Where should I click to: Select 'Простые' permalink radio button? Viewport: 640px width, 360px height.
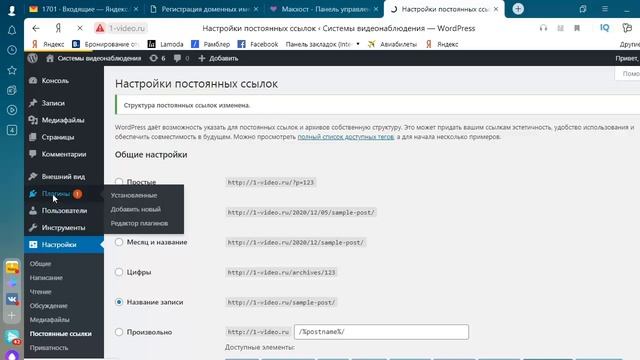tap(119, 182)
